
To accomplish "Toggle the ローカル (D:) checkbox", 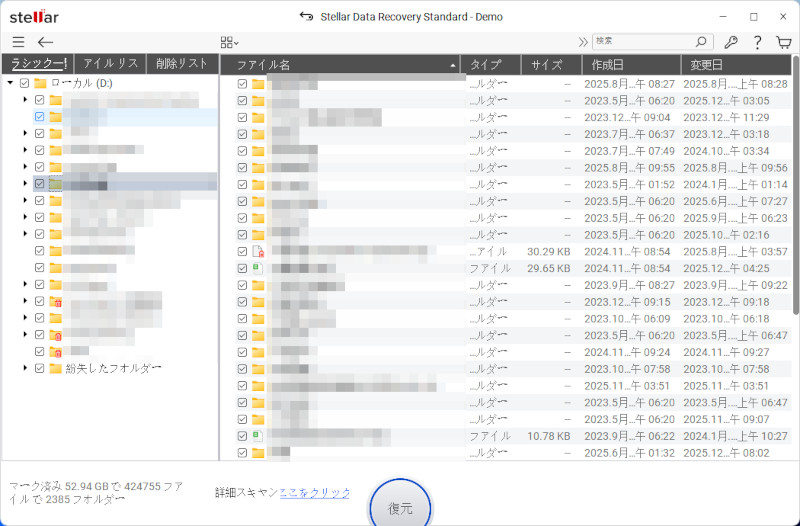I will [24, 83].
